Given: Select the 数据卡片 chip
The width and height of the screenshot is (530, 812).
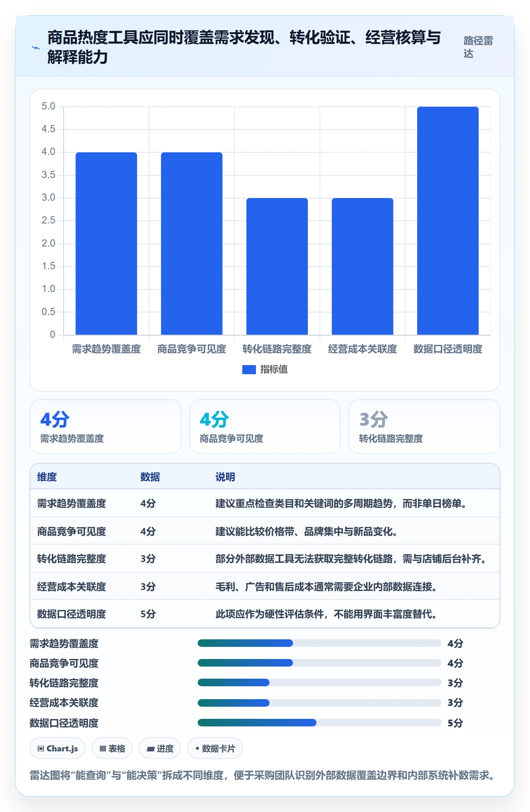Looking at the screenshot, I should (x=215, y=748).
